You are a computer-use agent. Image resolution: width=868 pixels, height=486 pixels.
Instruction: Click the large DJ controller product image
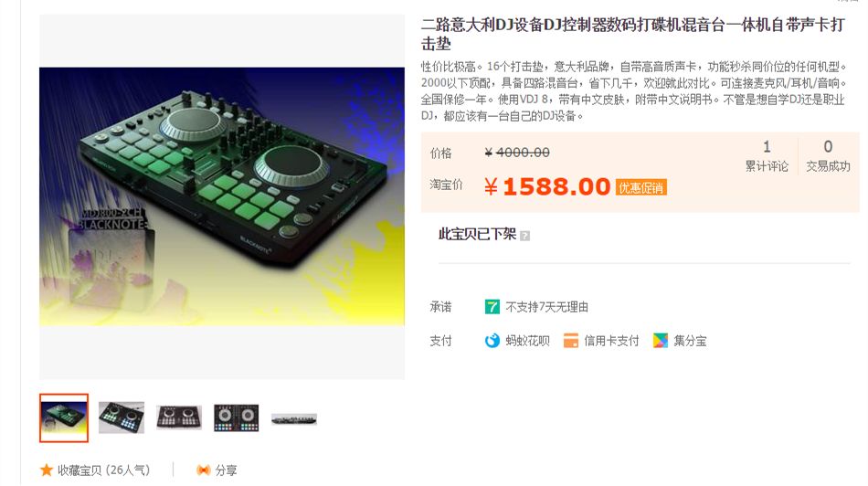point(222,196)
